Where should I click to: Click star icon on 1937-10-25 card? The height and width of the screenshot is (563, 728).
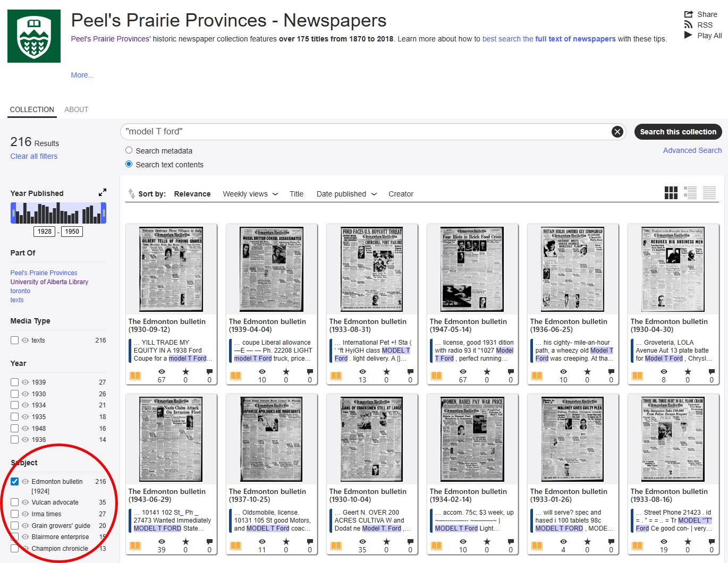286,542
